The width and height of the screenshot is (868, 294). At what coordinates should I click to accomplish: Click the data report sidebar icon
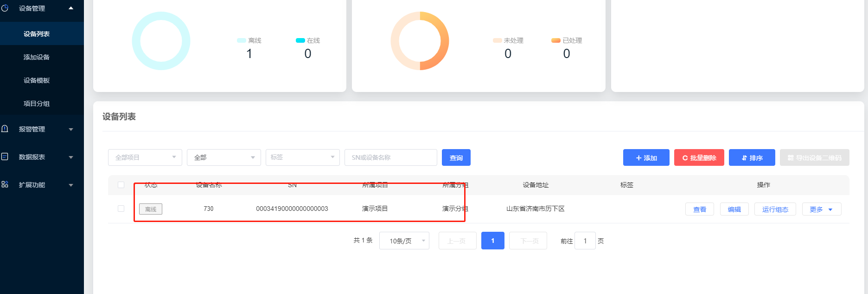[5, 157]
